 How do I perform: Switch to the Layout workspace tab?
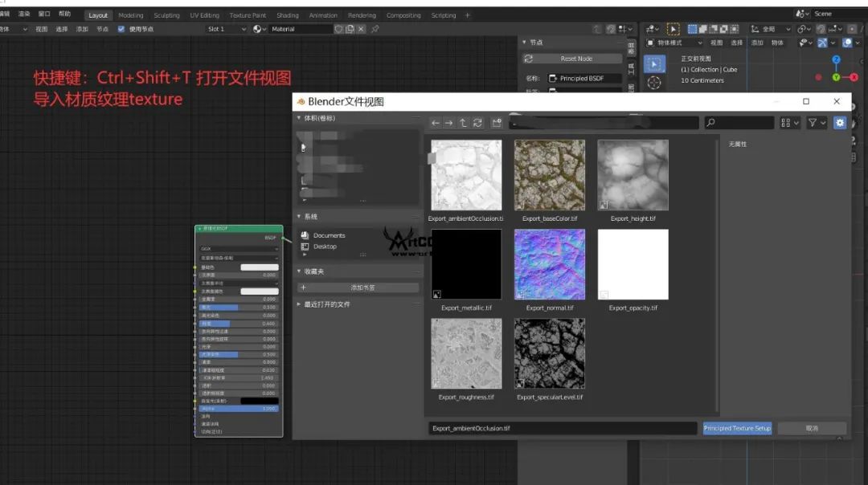tap(98, 15)
